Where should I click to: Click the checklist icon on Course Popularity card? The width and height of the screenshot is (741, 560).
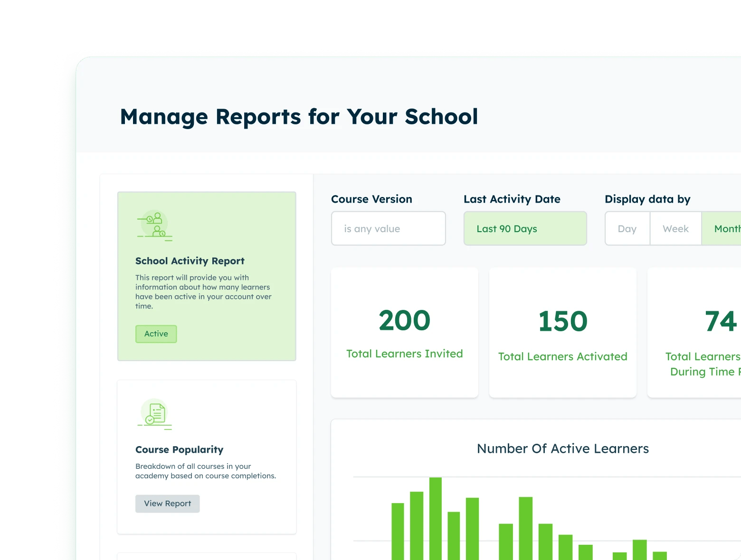pyautogui.click(x=155, y=414)
